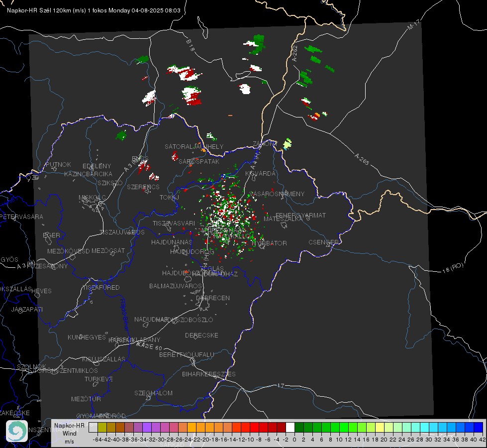
Task: Click the A-262 road label
Action: click(294, 53)
